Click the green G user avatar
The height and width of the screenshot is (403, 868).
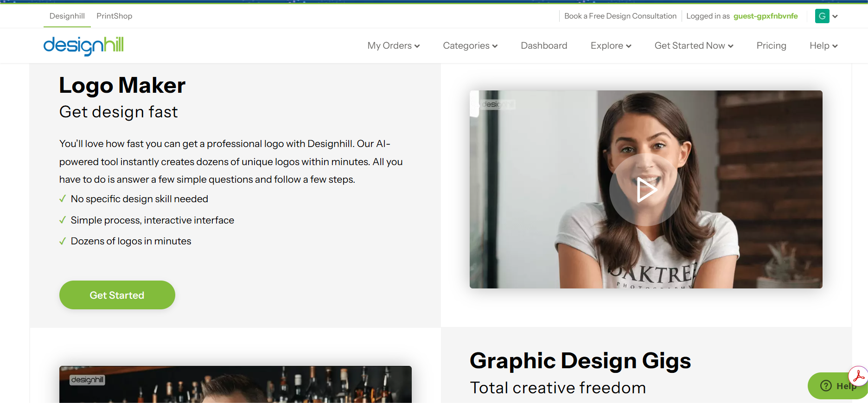click(822, 16)
